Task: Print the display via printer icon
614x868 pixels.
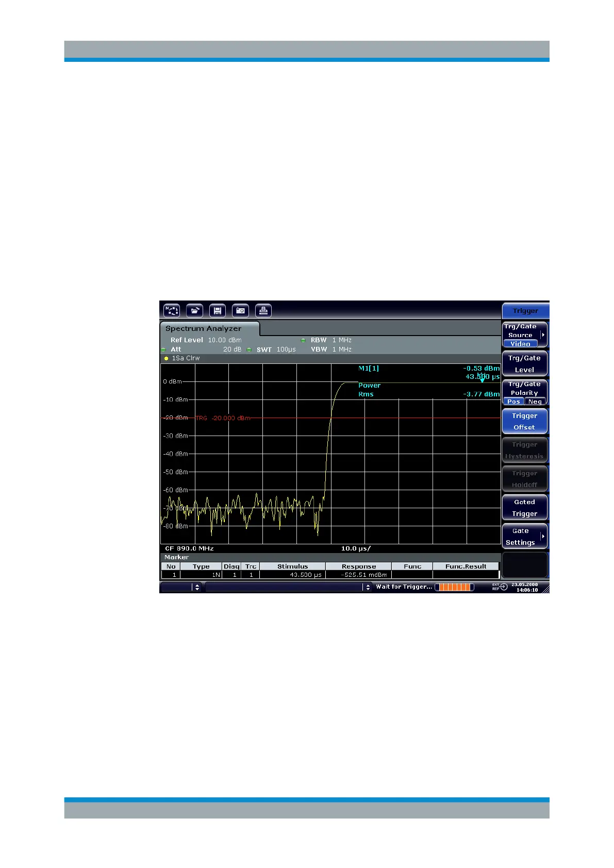Action: pos(263,311)
